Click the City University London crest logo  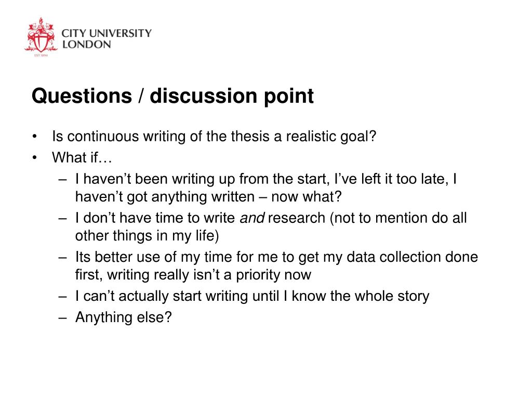tap(41, 37)
